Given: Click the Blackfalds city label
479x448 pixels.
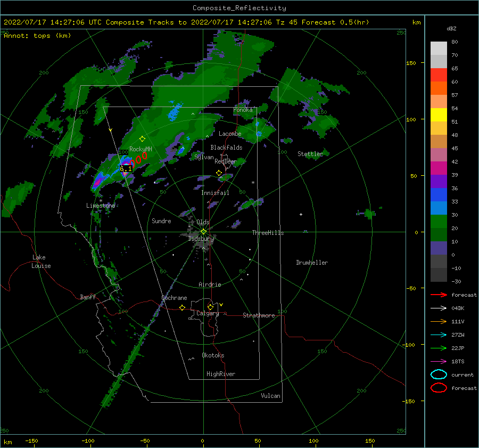Looking at the screenshot, I should pos(226,148).
